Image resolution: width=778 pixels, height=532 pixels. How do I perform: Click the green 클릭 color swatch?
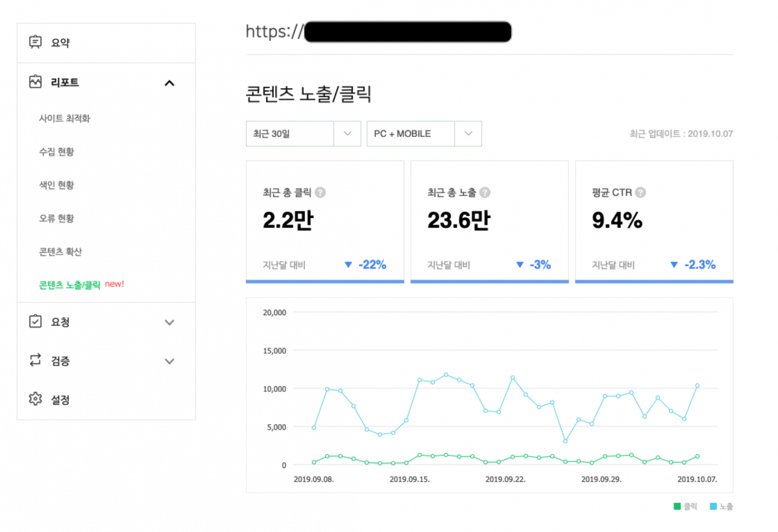tap(676, 506)
